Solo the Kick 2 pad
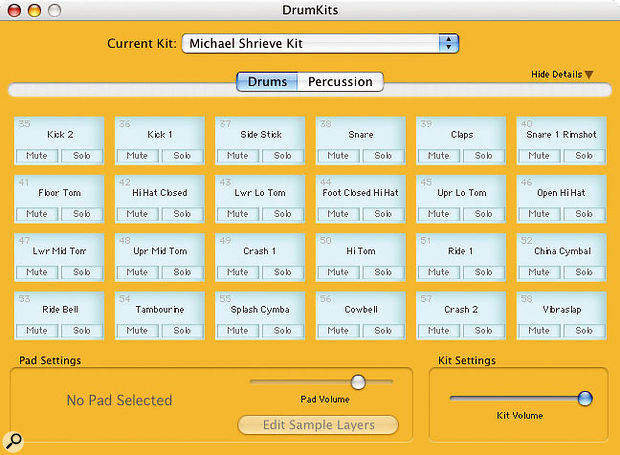Viewport: 620px width, 455px height. (82, 156)
